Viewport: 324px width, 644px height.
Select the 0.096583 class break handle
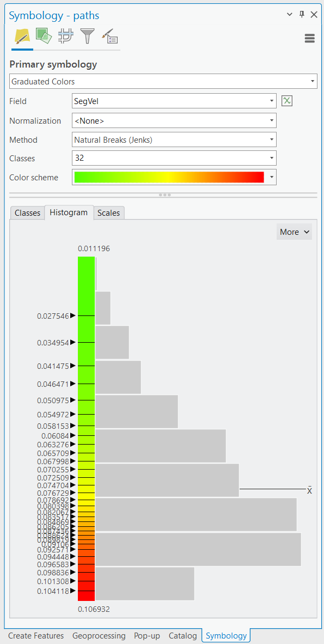click(73, 564)
